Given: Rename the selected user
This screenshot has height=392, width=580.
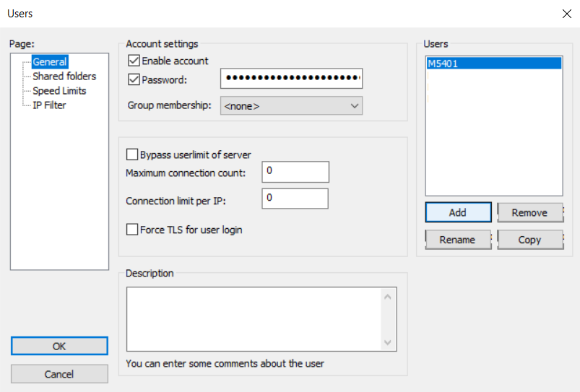Looking at the screenshot, I should tap(457, 240).
